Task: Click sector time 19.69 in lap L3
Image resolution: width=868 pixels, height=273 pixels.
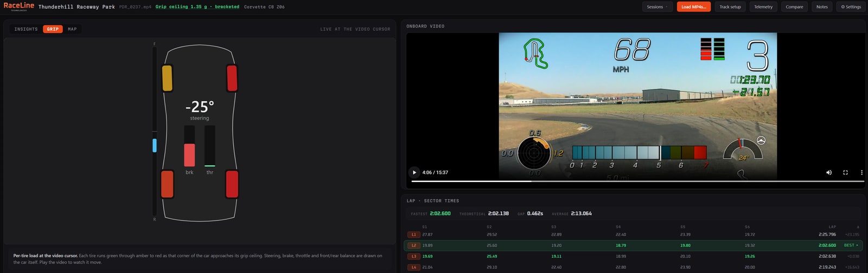Action: [x=427, y=256]
